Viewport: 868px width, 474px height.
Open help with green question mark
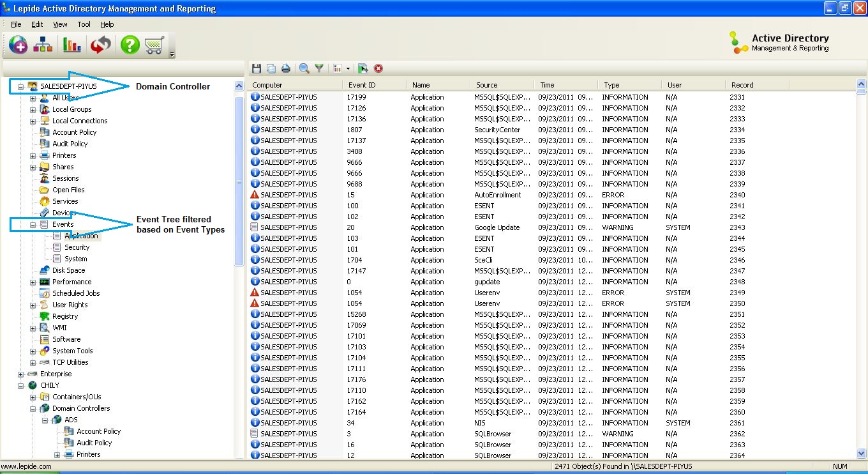(130, 45)
